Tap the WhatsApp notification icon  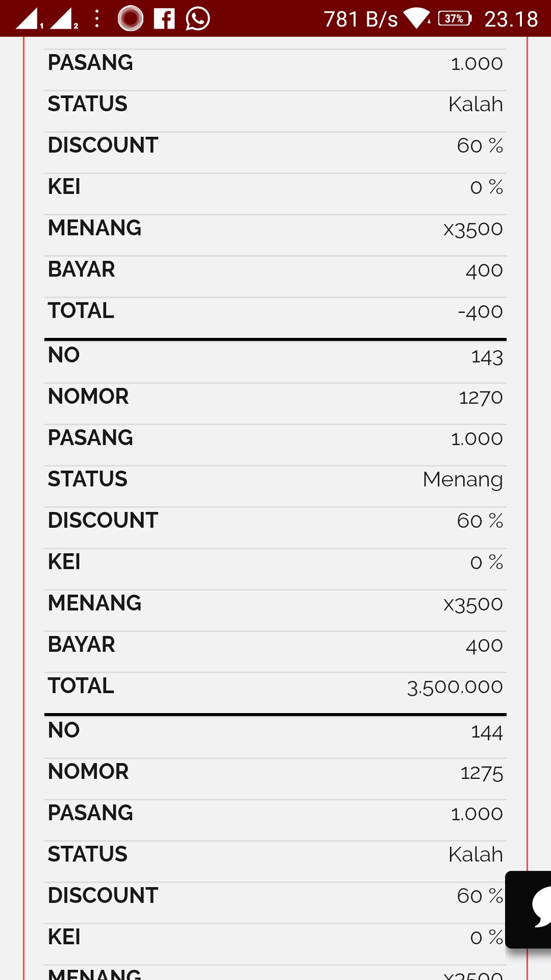pos(197,19)
